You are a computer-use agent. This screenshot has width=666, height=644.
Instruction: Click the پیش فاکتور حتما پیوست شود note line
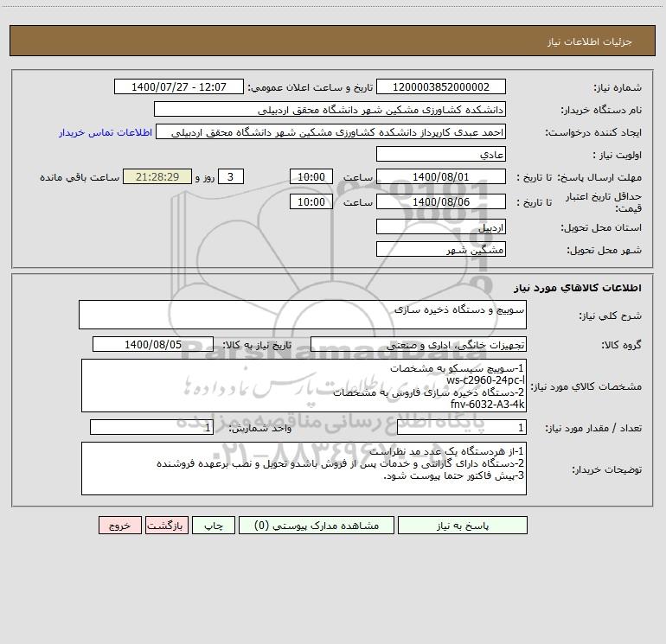coord(453,476)
